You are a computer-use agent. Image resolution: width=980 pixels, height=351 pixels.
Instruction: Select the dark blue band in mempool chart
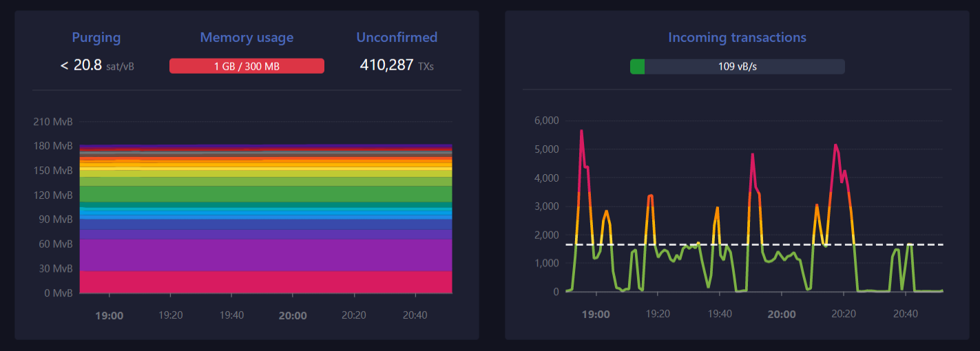click(x=265, y=224)
